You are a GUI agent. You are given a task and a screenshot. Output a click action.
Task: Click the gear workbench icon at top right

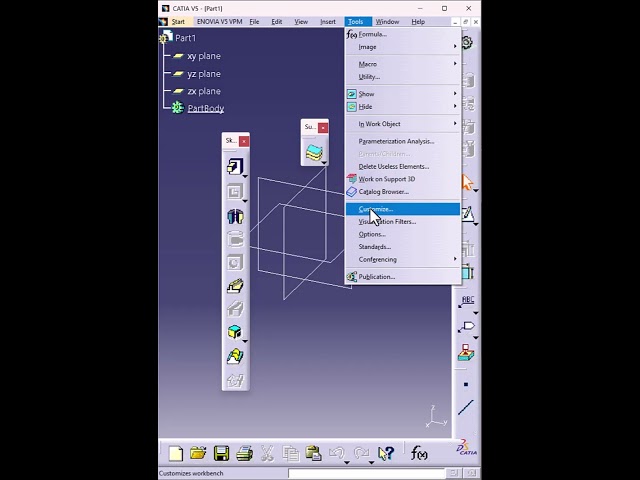[x=467, y=42]
